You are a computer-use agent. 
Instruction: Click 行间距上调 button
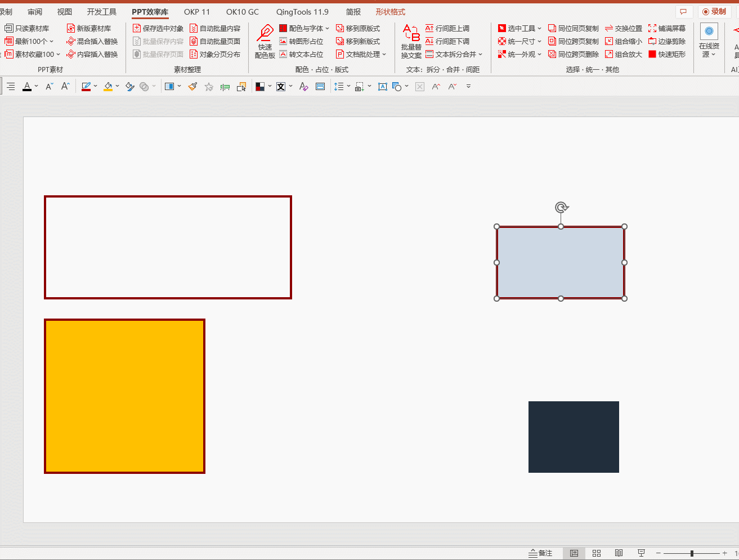pyautogui.click(x=447, y=28)
